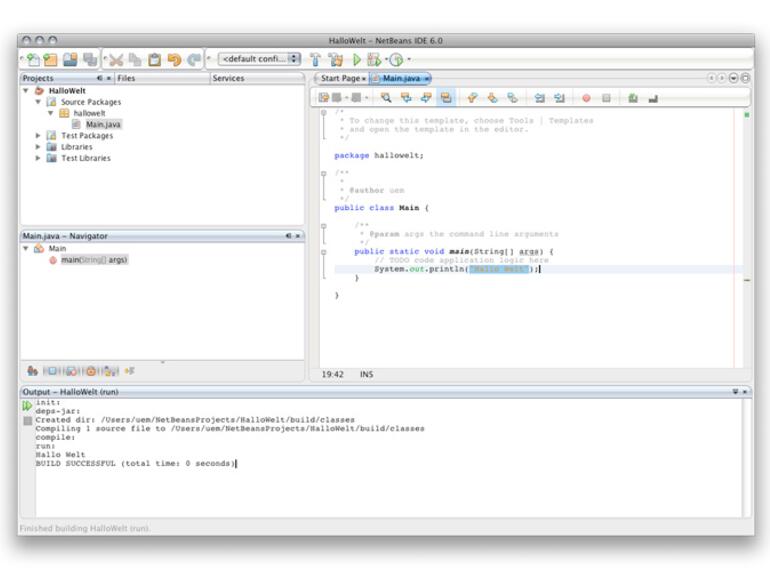
Task: Re-run the build from Output panel
Action: [x=27, y=405]
